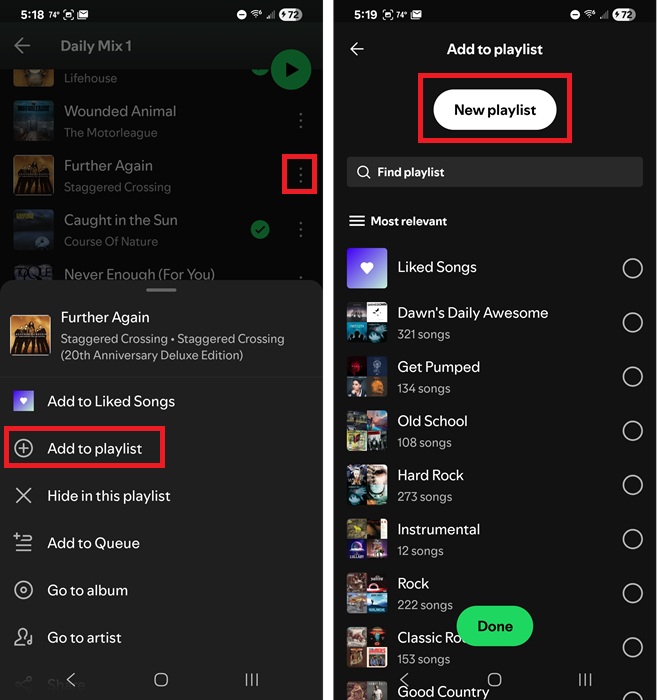Screen dimensions: 657x700
Task: Select the Liked Songs radio circle
Action: click(x=632, y=268)
